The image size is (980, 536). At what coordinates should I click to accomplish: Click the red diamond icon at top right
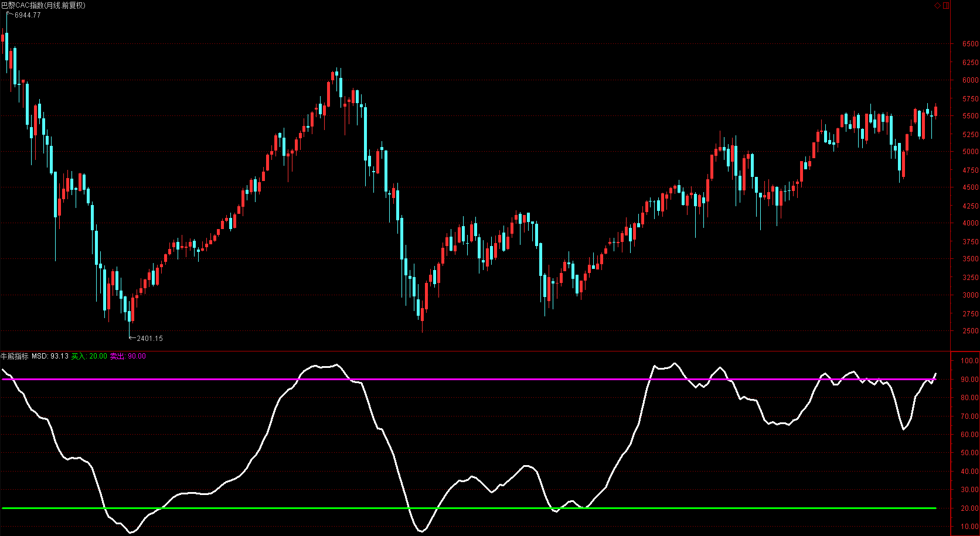coord(937,5)
